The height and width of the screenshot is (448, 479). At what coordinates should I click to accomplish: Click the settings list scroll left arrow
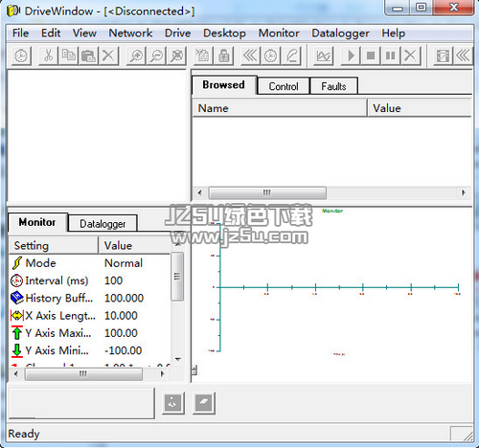pyautogui.click(x=16, y=373)
